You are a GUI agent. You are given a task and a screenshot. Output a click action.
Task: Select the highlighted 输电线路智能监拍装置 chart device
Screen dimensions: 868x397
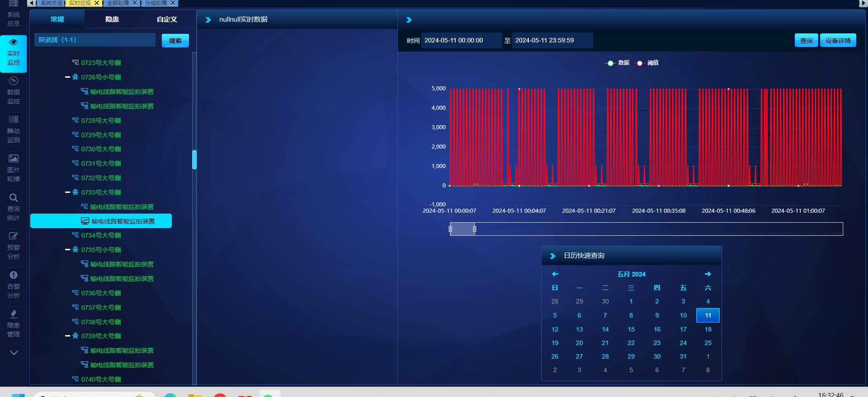[x=101, y=221]
